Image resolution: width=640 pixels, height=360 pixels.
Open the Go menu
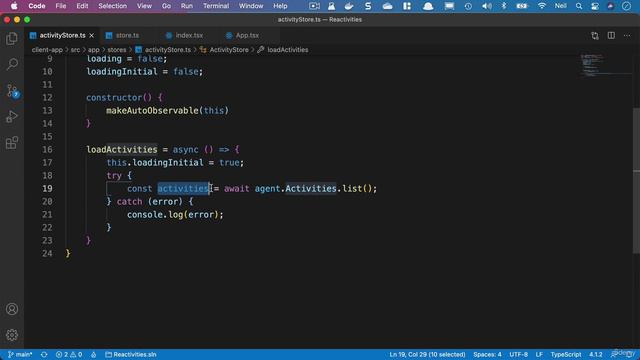click(166, 6)
